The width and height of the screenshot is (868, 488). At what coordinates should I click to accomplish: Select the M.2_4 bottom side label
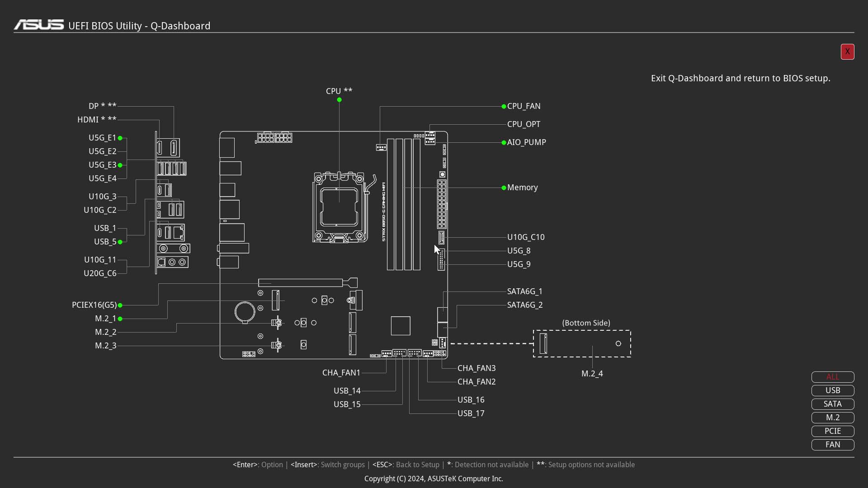(x=592, y=374)
